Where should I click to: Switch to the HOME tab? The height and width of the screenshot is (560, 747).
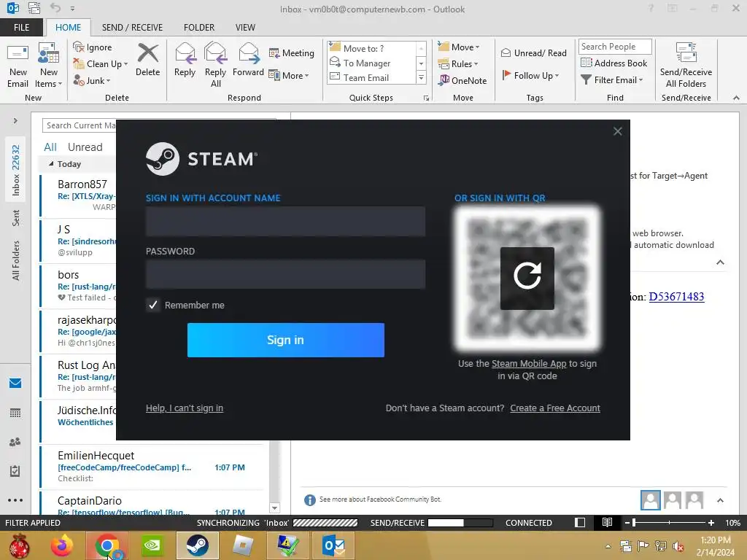coord(68,28)
